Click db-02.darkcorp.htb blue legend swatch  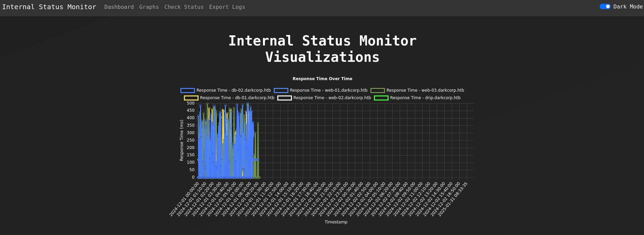pos(187,91)
